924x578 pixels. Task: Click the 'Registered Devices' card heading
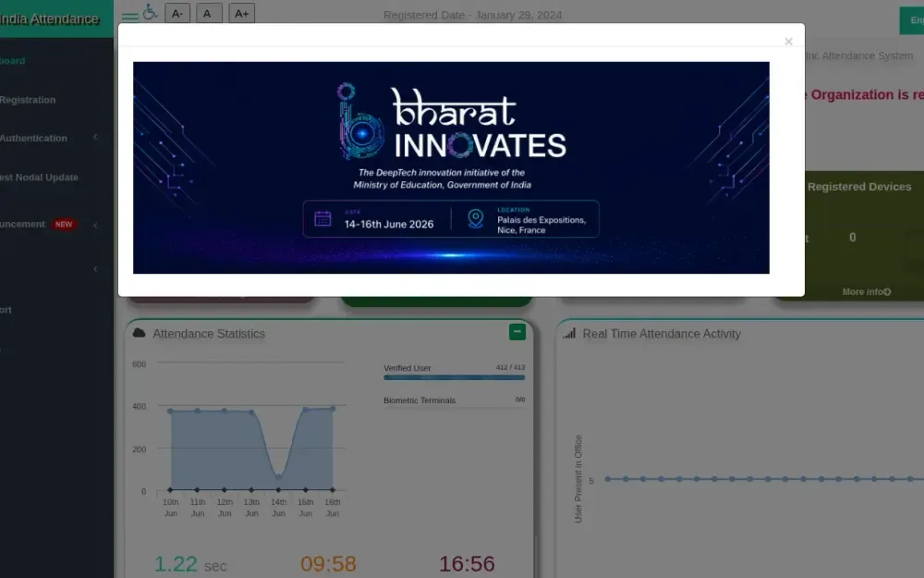859,187
